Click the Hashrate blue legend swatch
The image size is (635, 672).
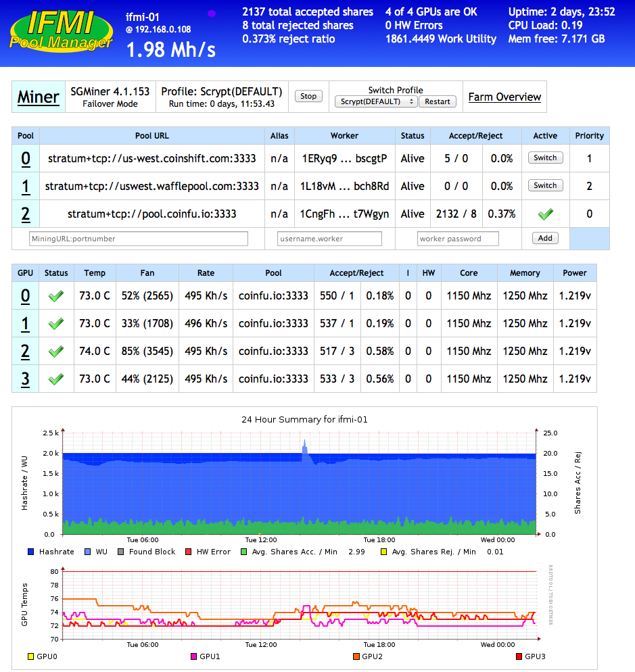[x=31, y=552]
